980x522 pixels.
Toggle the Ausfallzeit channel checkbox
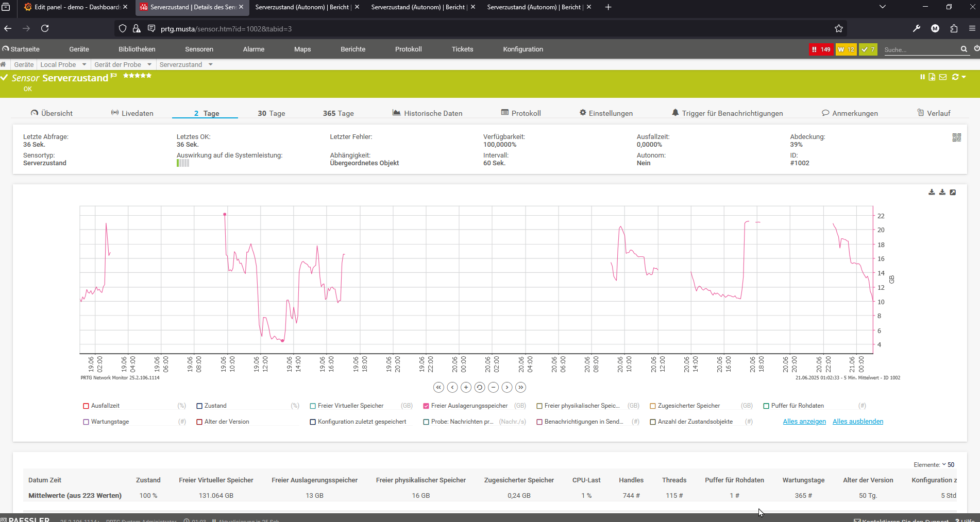click(86, 406)
